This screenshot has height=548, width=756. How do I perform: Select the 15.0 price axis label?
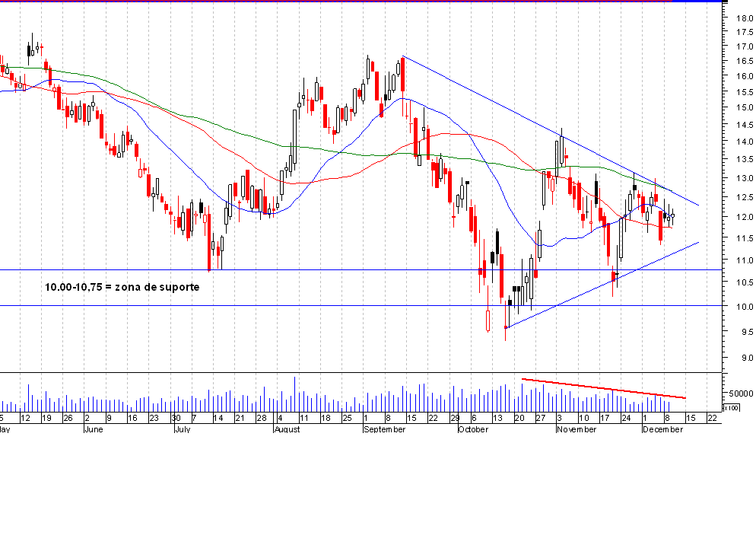(745, 107)
